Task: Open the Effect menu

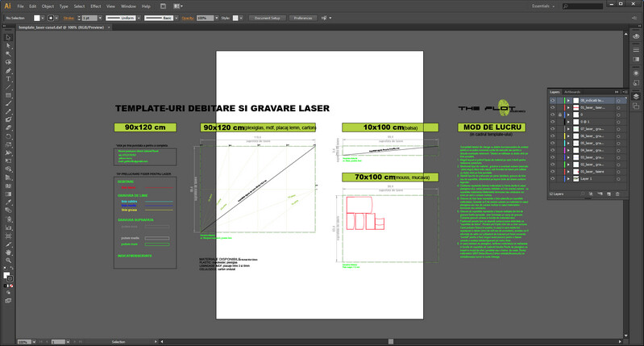Action: [x=95, y=6]
